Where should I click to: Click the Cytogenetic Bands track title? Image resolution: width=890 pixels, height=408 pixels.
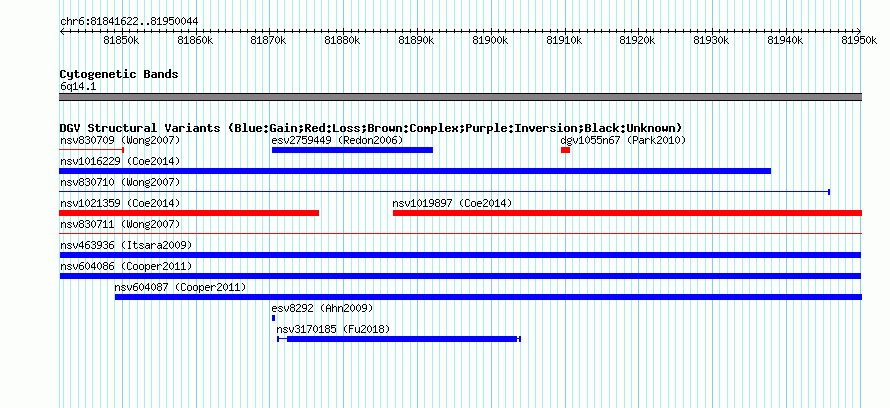119,74
